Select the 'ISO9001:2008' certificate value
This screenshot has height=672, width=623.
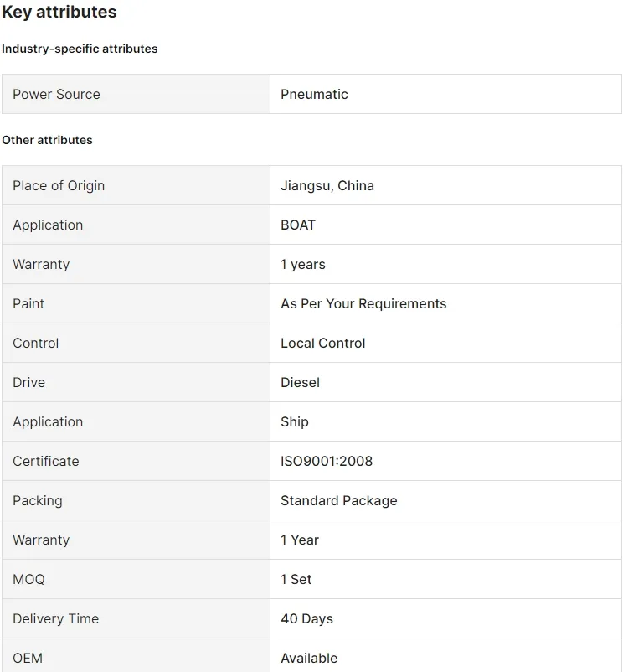tap(327, 461)
